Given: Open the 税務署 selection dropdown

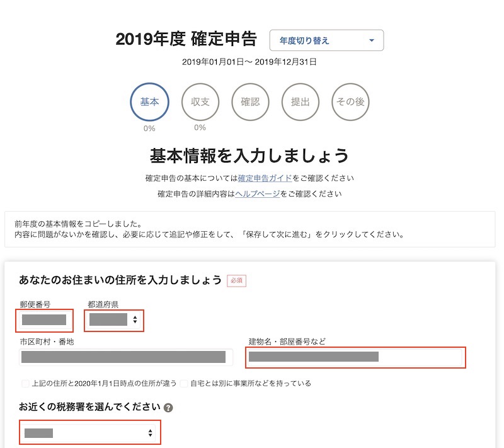Looking at the screenshot, I should 89,433.
